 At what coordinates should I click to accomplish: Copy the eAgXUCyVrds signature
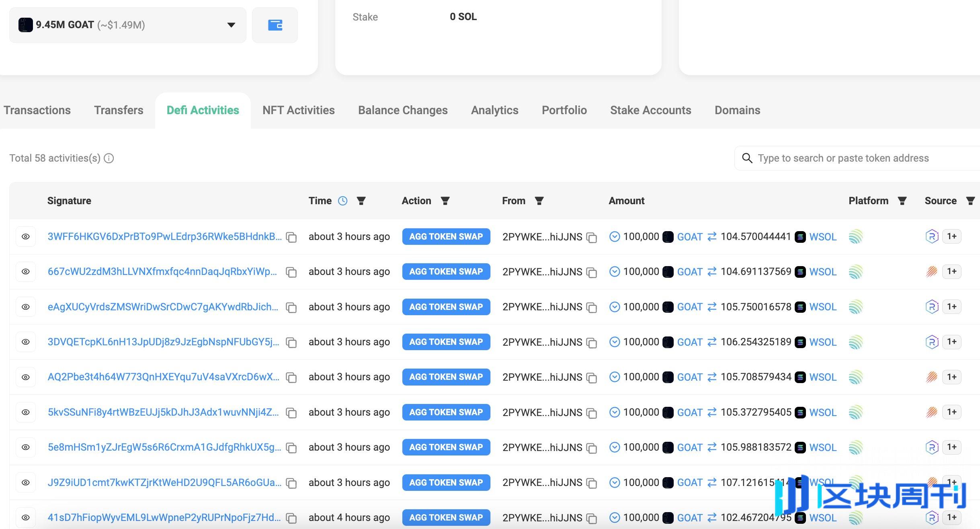coord(291,308)
